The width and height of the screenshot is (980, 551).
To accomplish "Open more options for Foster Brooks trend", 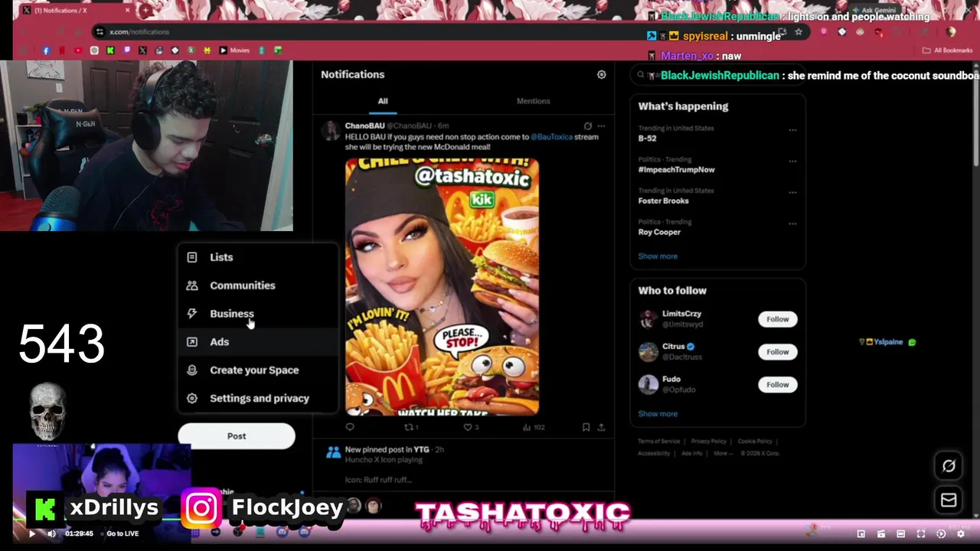I will pos(792,193).
